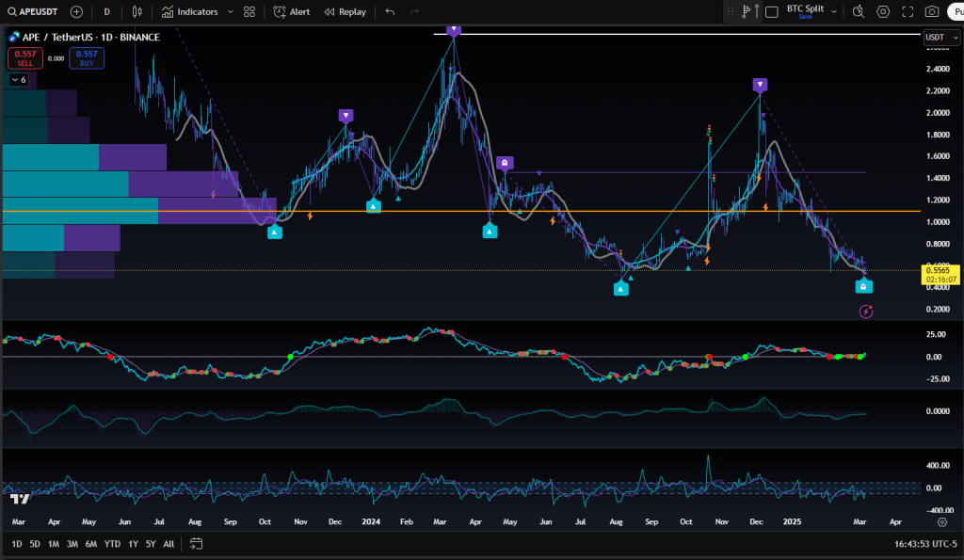
Task: Select the 3M date range
Action: click(x=72, y=544)
